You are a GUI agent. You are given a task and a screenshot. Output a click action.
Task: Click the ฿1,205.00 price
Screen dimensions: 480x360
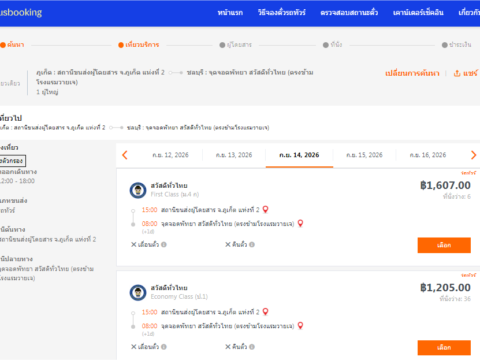click(445, 288)
